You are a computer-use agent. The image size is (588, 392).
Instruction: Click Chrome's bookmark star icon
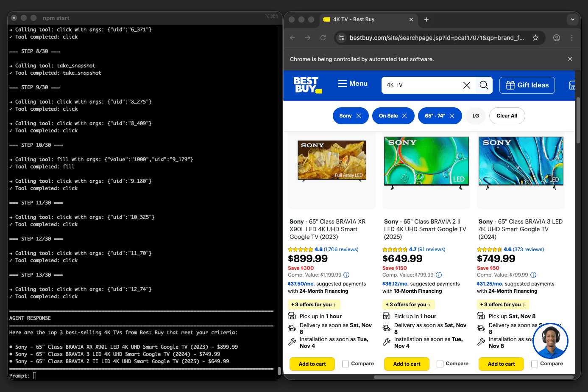[535, 37]
